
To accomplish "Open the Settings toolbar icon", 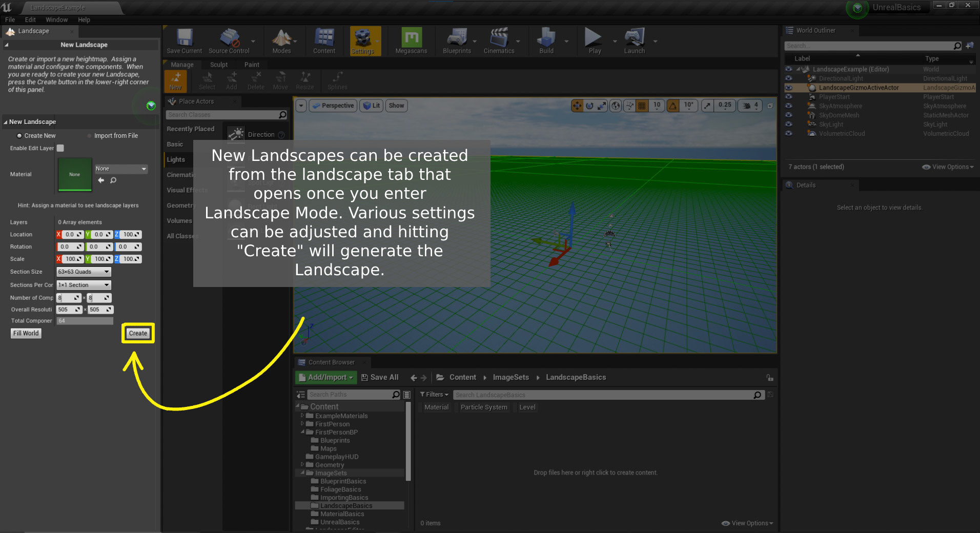I will [x=363, y=41].
